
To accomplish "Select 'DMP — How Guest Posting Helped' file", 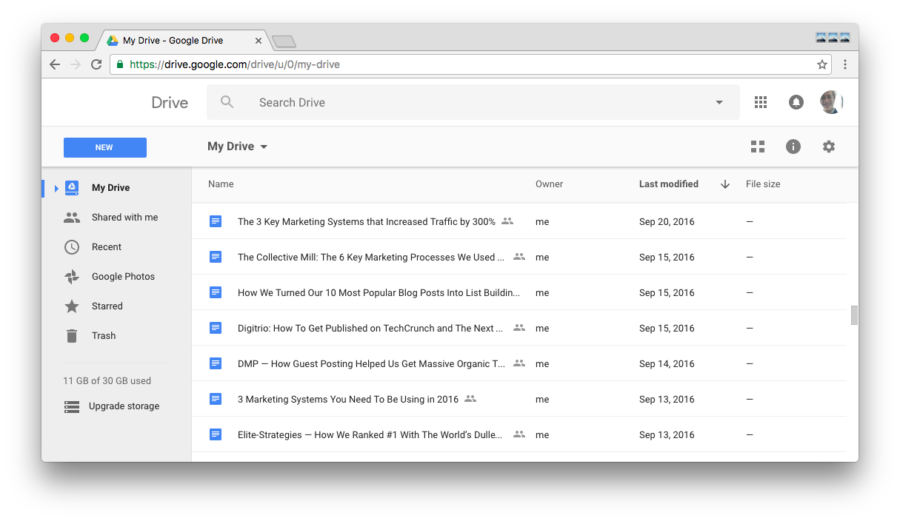I will click(371, 364).
